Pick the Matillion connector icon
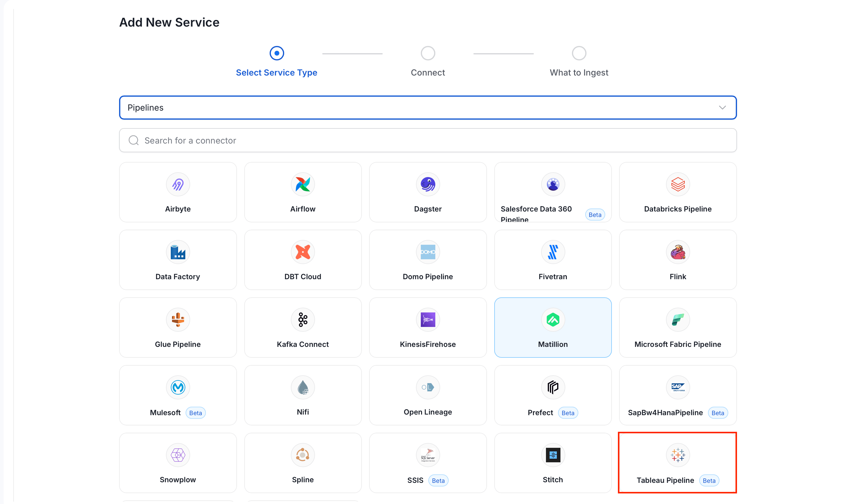Screen dimensions: 841x504 [x=553, y=320]
